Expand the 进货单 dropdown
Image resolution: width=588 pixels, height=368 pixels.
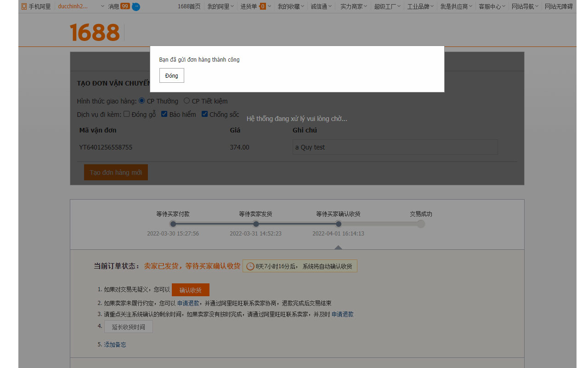point(255,6)
